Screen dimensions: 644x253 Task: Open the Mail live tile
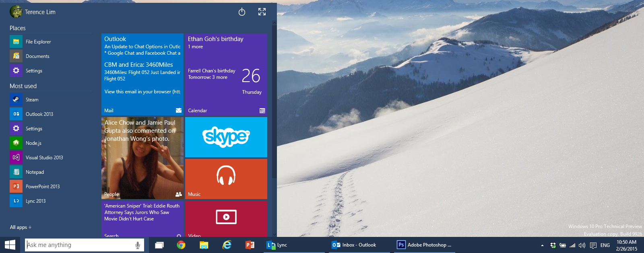(142, 74)
